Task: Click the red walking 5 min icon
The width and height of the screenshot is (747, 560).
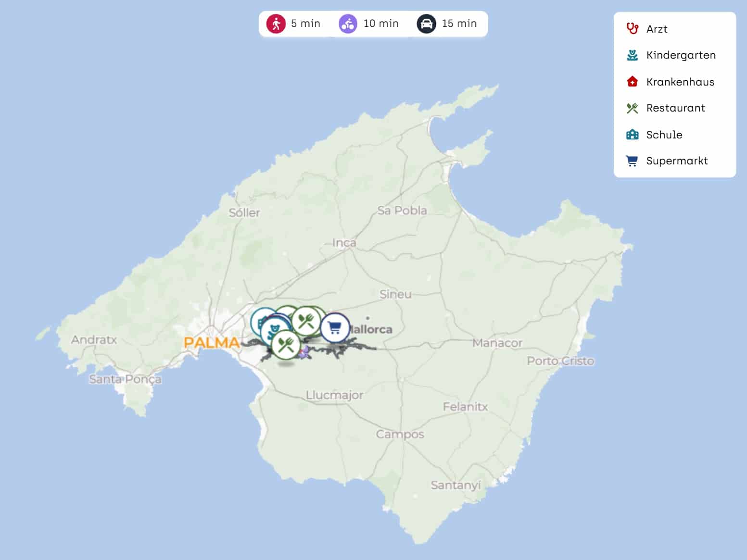Action: click(276, 24)
